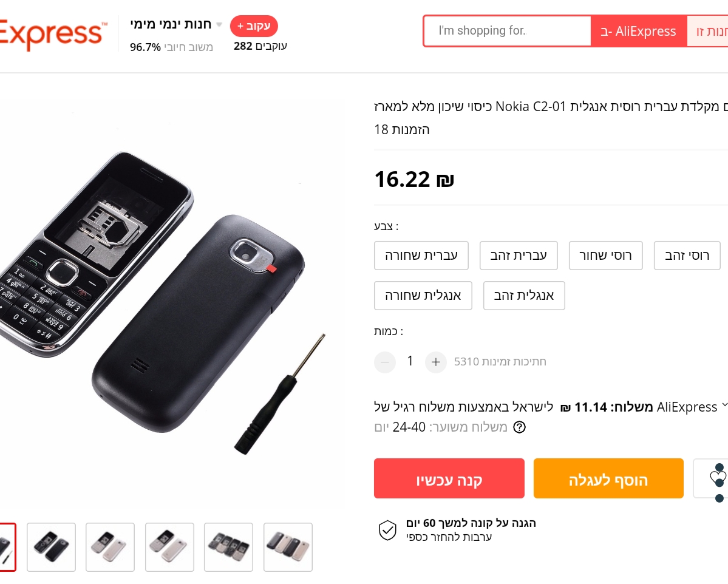Focus the "I'm shopping for" search field
Screen dimensions: 728x584
(507, 31)
